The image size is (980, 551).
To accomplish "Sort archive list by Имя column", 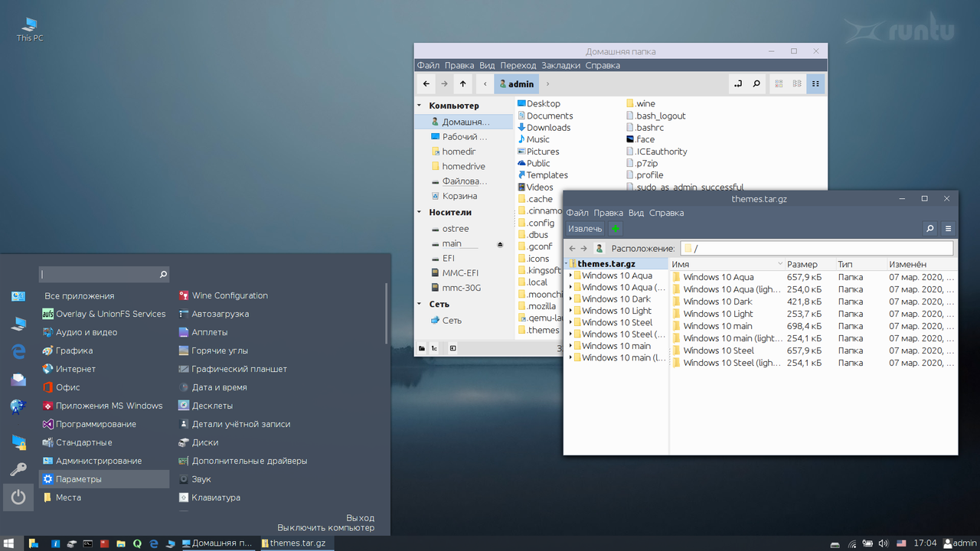I will [x=727, y=264].
